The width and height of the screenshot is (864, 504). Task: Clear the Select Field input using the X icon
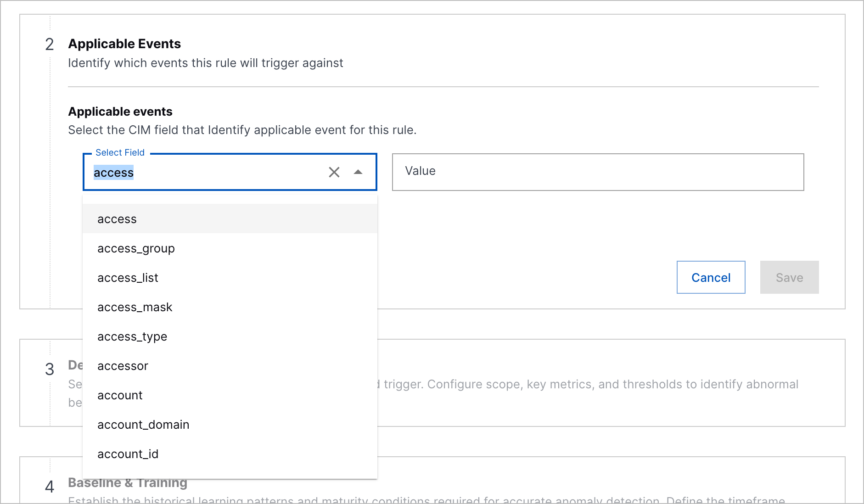tap(334, 172)
